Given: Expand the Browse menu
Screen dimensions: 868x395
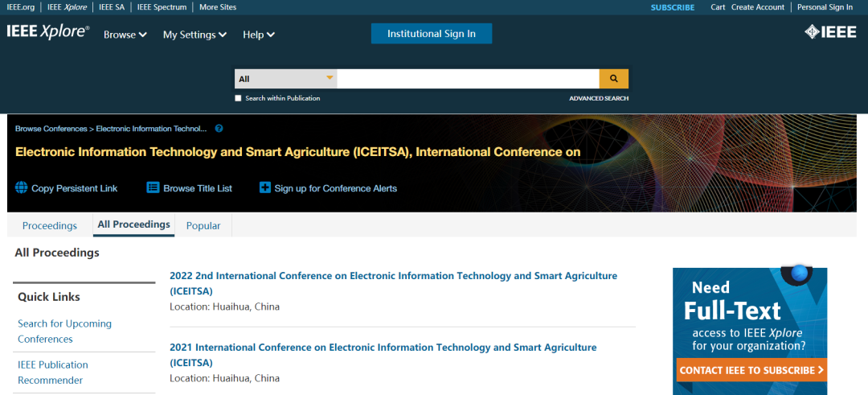Looking at the screenshot, I should pos(125,35).
